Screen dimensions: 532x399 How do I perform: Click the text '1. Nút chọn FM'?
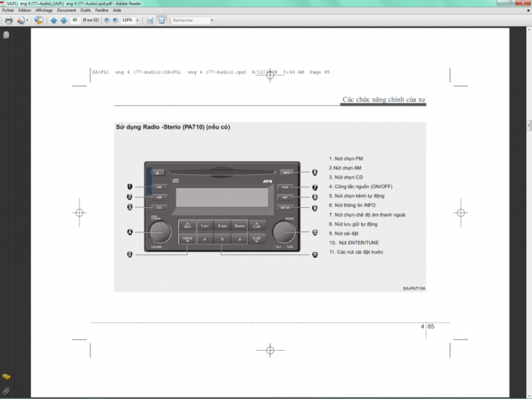tap(345, 158)
